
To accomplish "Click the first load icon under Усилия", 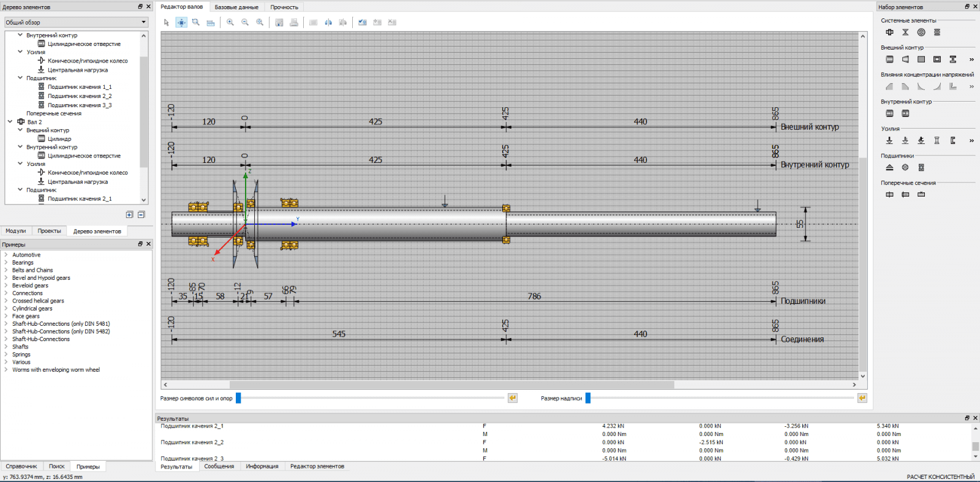I will tap(889, 140).
